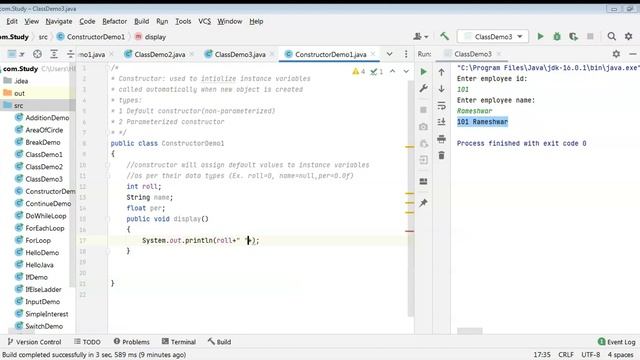This screenshot has height=360, width=640.
Task: Toggle soft-wrap in the console
Action: click(x=441, y=106)
